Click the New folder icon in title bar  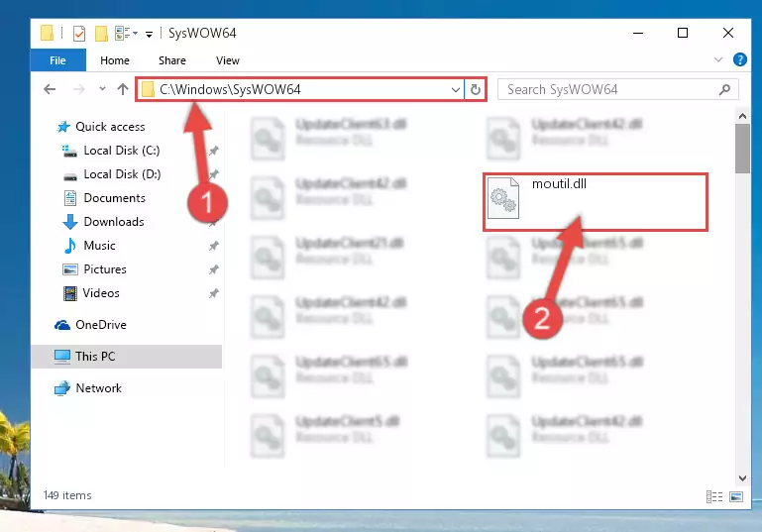coord(101,34)
